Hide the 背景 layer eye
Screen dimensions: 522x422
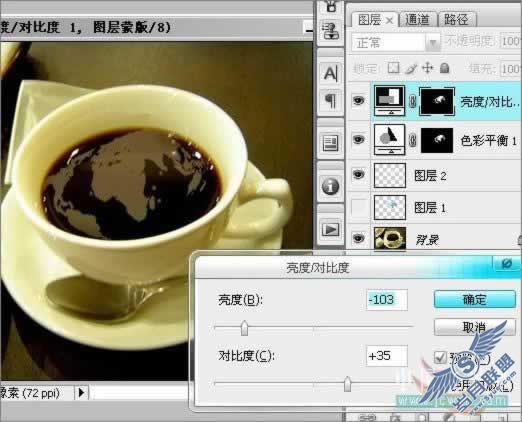click(359, 238)
